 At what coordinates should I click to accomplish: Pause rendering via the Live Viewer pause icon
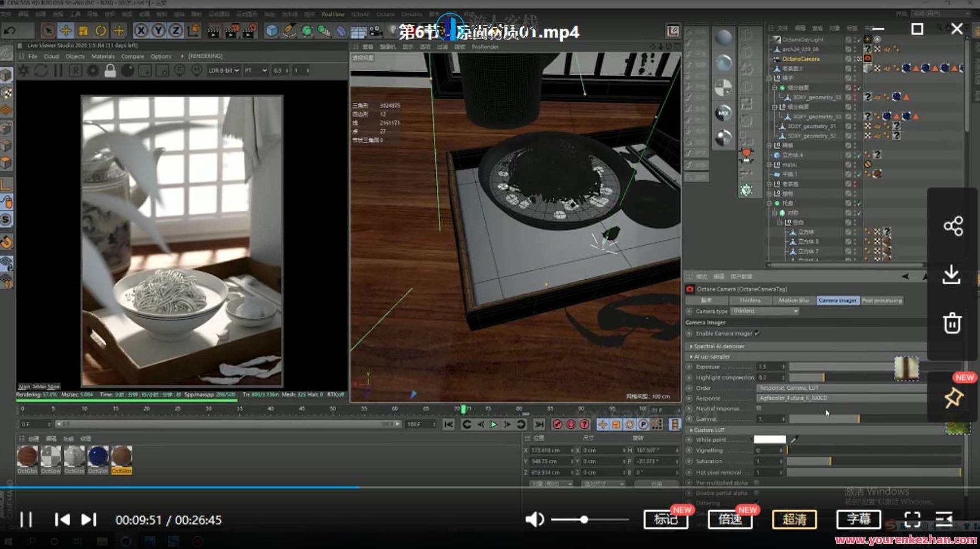(58, 71)
